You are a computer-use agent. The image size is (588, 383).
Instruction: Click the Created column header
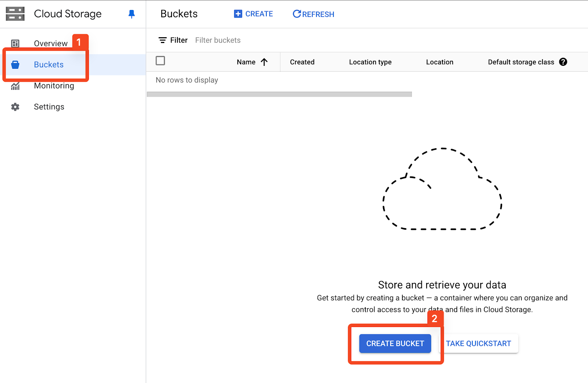[x=302, y=62]
